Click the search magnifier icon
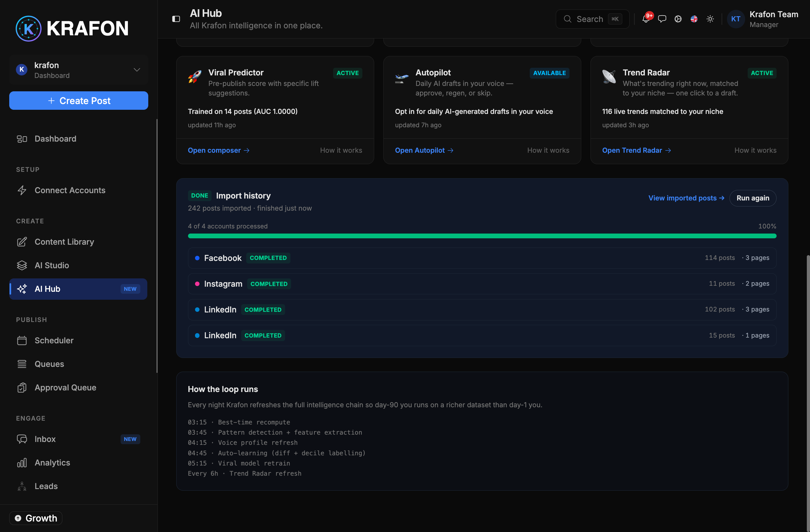Viewport: 810px width, 532px height. [568, 19]
